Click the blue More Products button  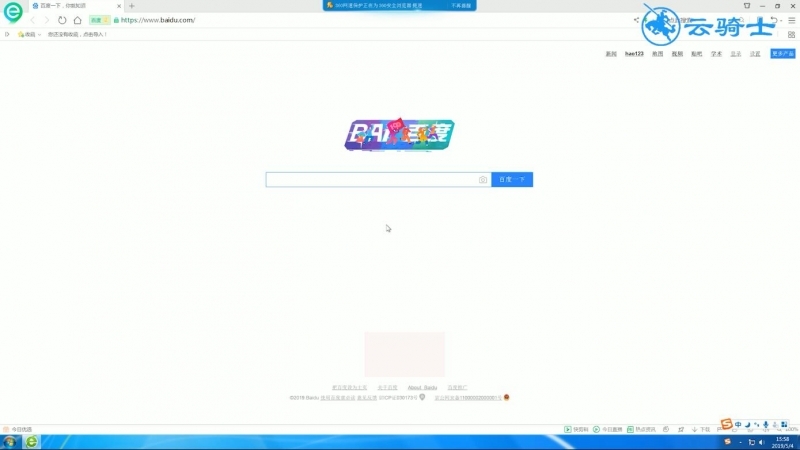click(x=783, y=54)
